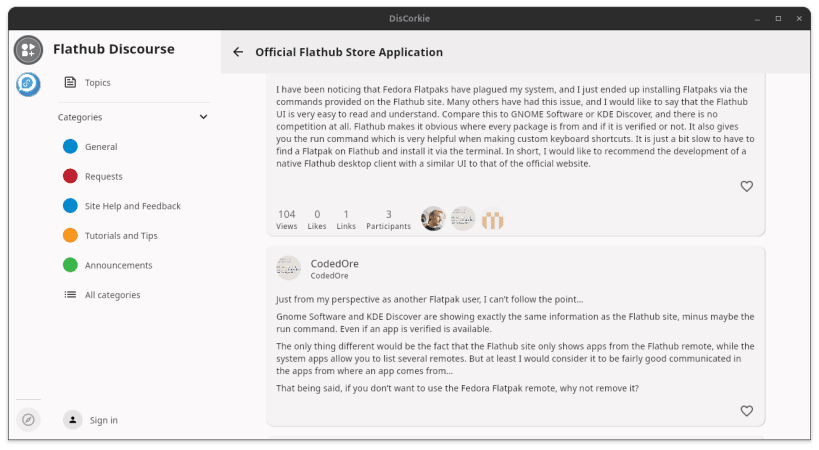Open the CodedOre username link
Image resolution: width=819 pixels, height=450 pixels.
pyautogui.click(x=334, y=264)
